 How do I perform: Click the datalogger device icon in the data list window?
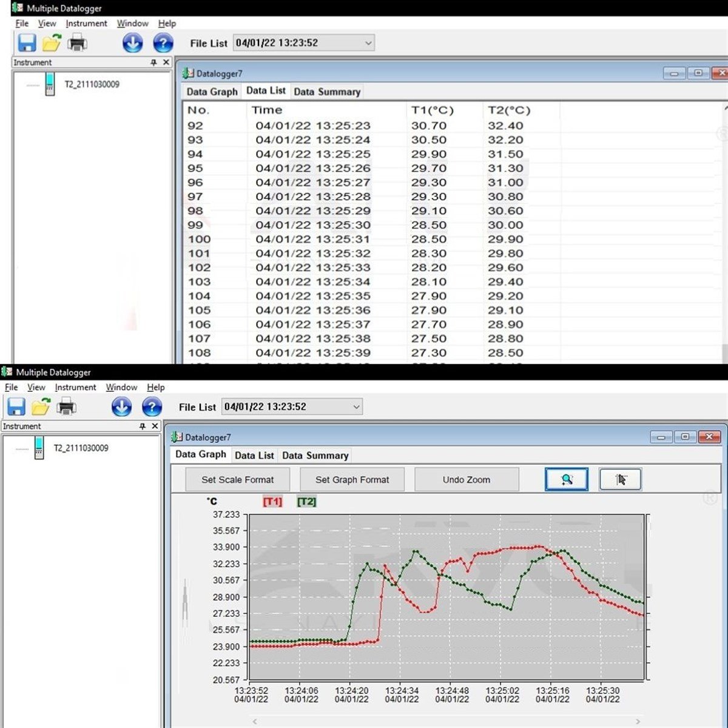(x=50, y=84)
